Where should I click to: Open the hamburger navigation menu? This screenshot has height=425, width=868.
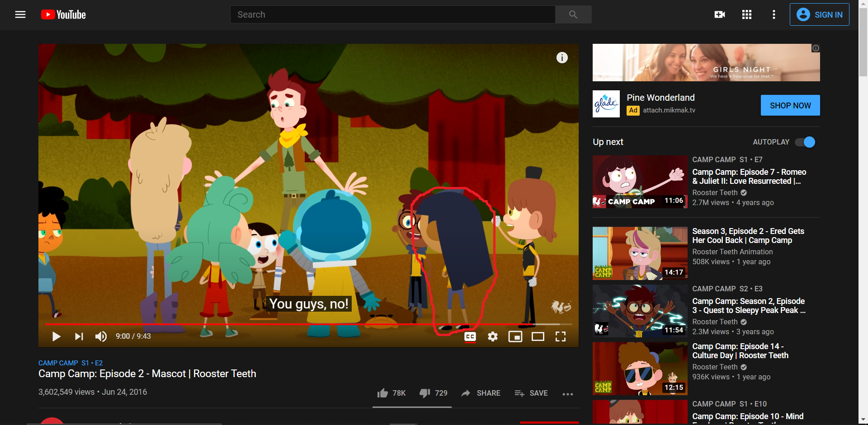20,14
